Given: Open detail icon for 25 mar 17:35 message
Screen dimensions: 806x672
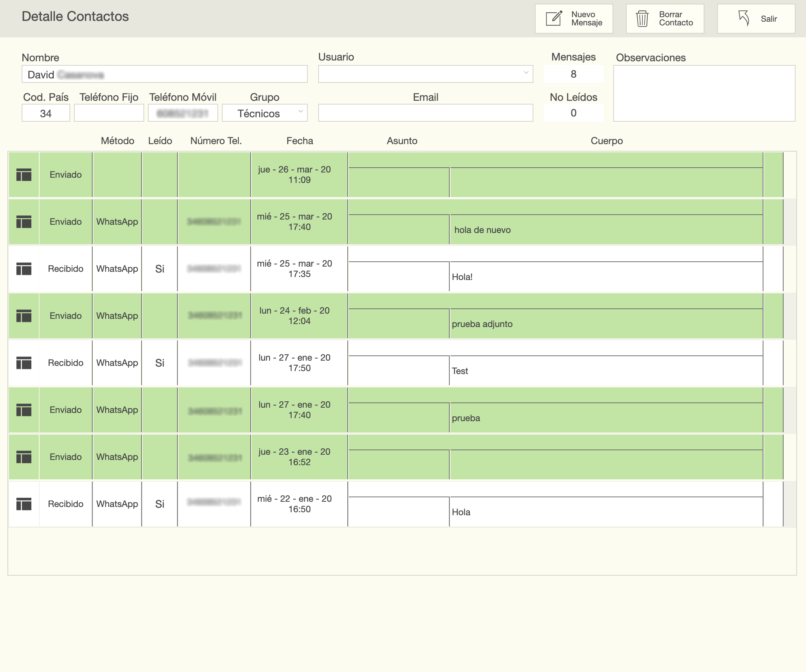Looking at the screenshot, I should point(24,269).
